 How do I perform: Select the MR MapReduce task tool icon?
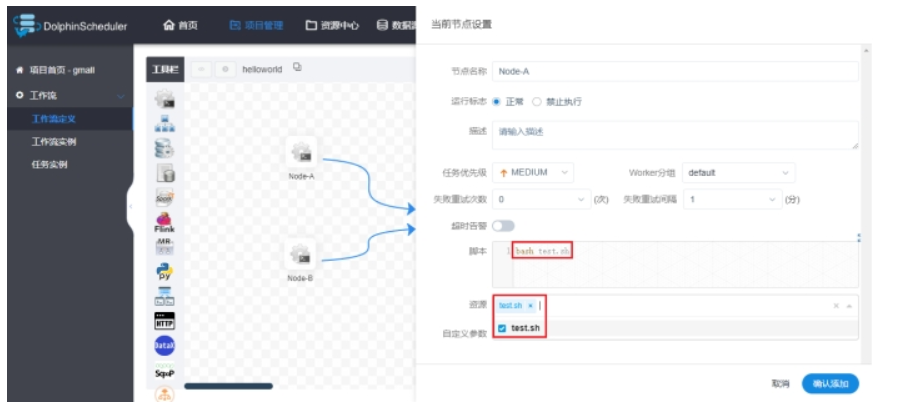pyautogui.click(x=165, y=246)
